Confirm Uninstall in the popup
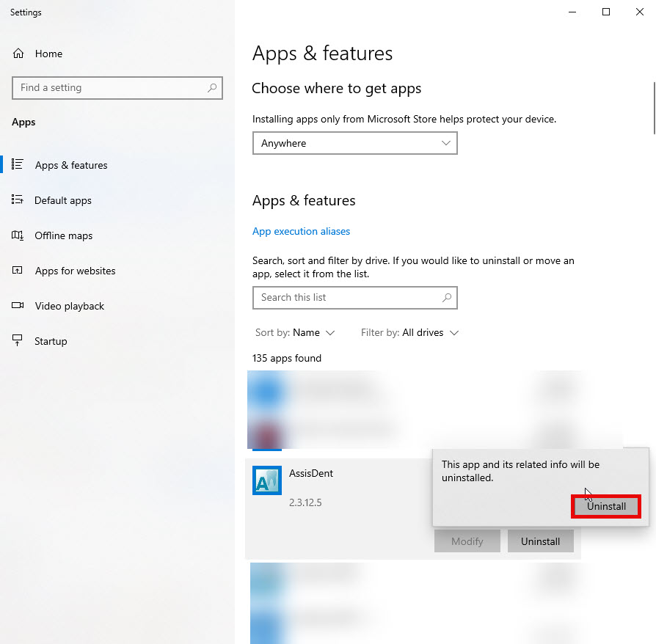The height and width of the screenshot is (644, 656). (x=606, y=506)
